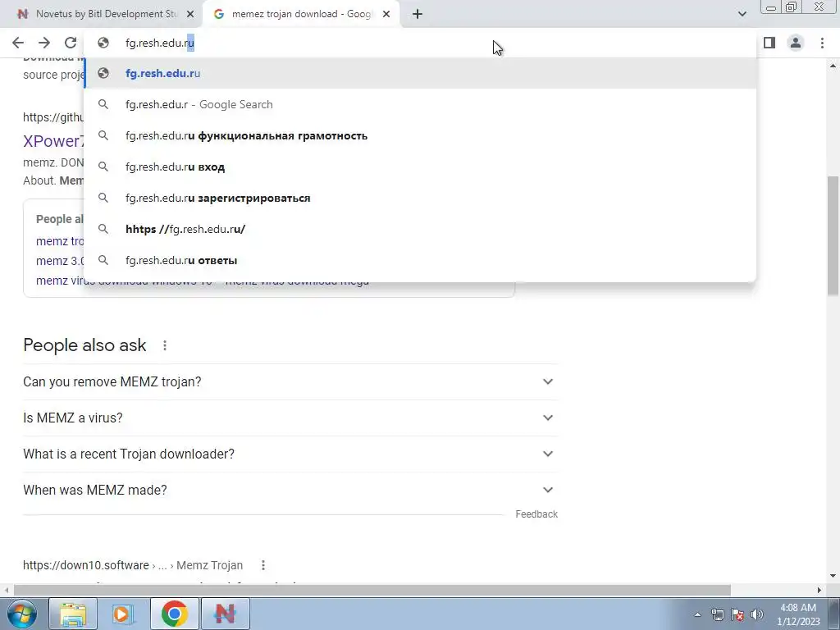
Task: Click the Feedback link
Action: click(536, 514)
